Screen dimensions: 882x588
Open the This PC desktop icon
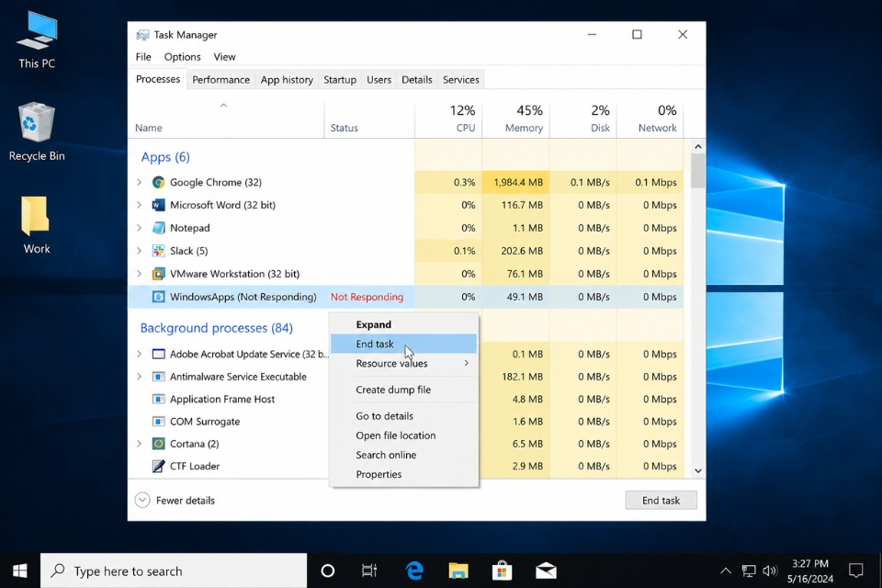tap(37, 40)
